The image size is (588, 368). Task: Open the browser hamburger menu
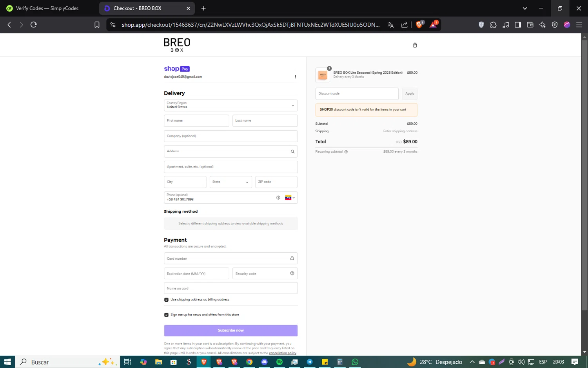click(x=579, y=25)
